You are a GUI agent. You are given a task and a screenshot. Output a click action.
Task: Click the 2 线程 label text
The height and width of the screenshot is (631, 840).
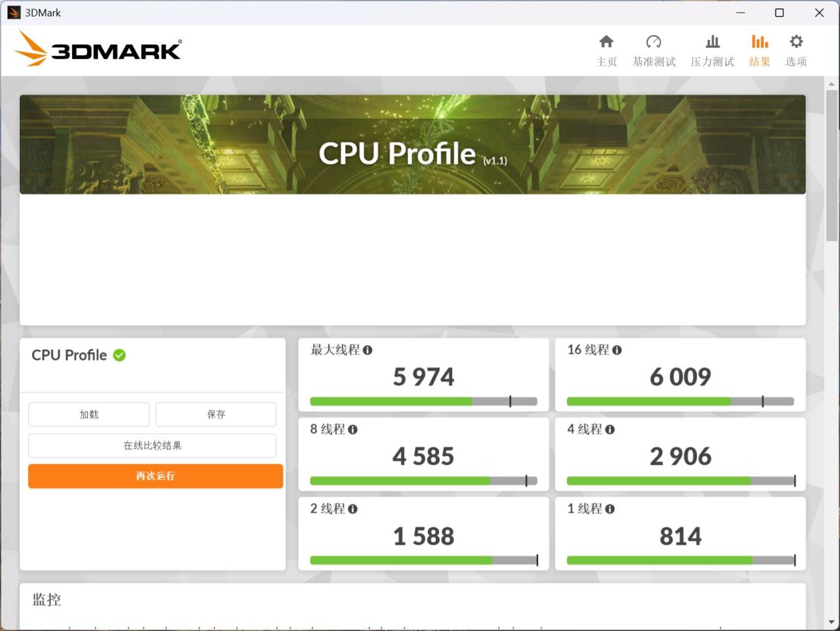pos(327,509)
